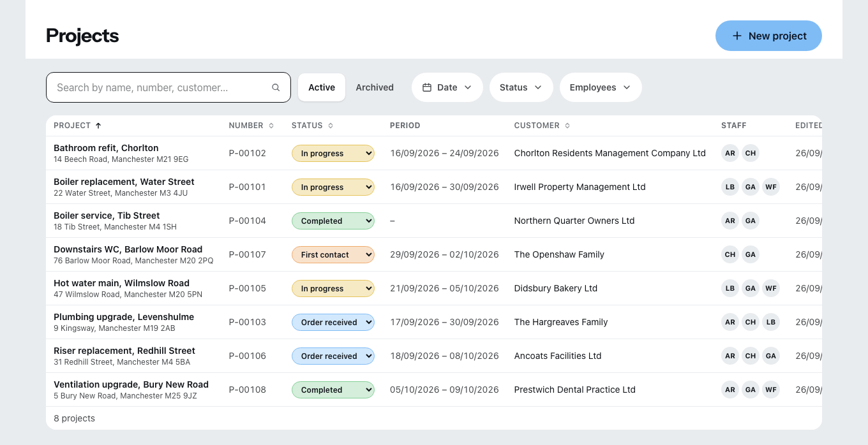Open status dropdown for Riser replacement
This screenshot has width=868, height=445.
333,356
